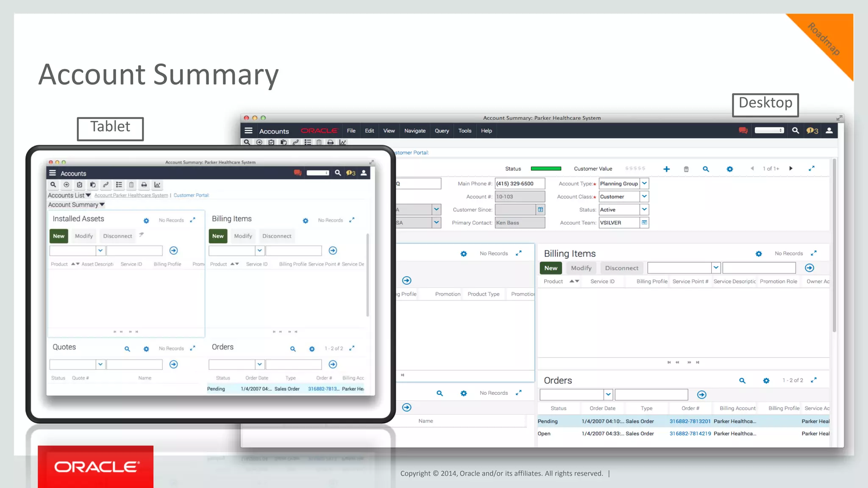Go to next record arrow in desktop form
The width and height of the screenshot is (868, 488).
tap(791, 169)
